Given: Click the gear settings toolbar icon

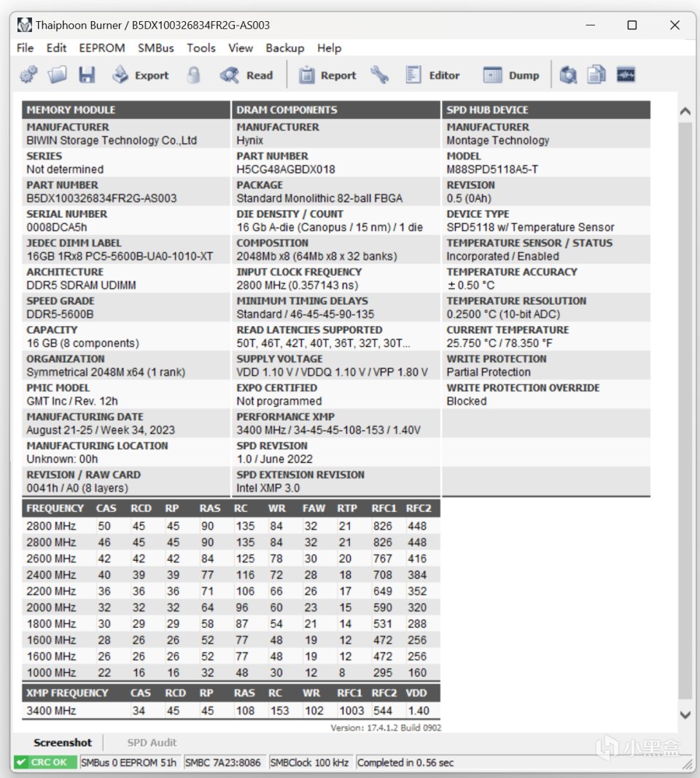Looking at the screenshot, I should coord(28,75).
